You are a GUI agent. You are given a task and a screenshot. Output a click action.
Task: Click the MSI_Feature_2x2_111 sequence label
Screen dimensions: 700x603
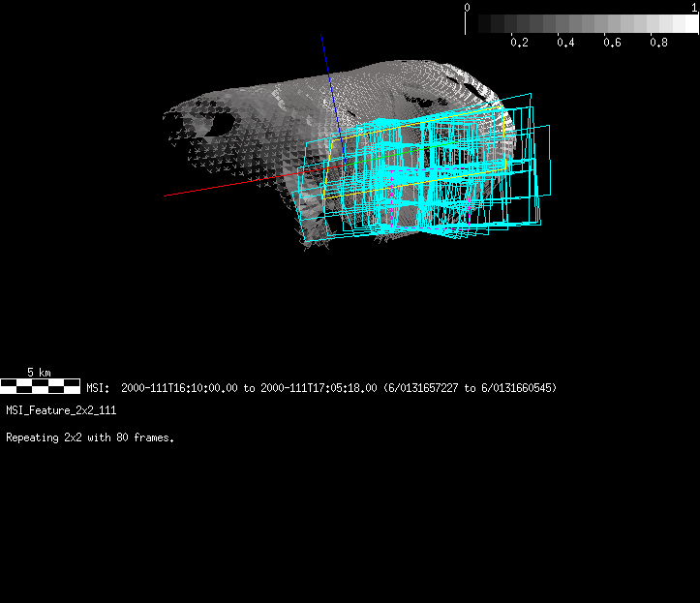61,410
